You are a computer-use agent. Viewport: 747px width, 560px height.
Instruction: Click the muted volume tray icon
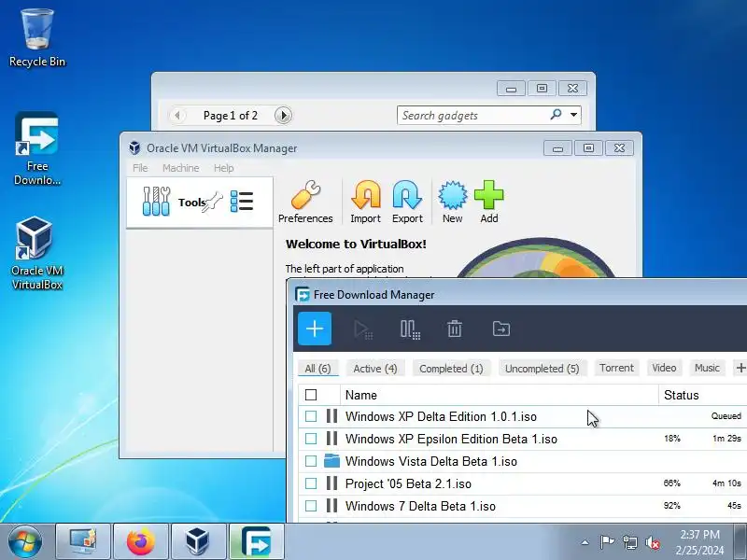653,542
